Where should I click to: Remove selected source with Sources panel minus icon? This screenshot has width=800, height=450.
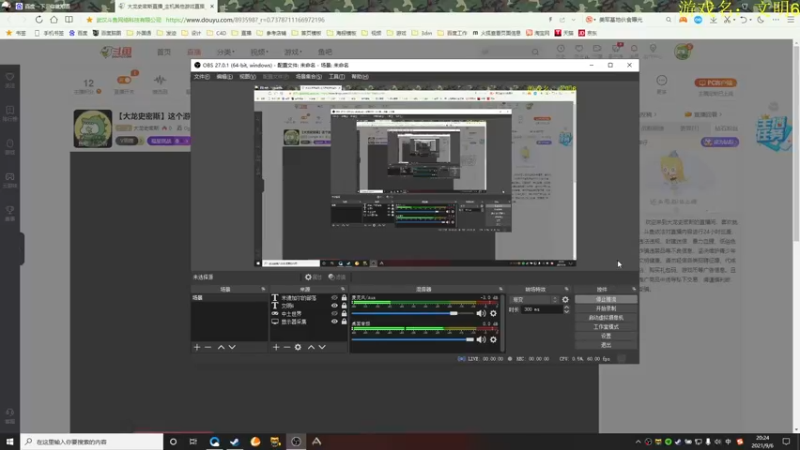point(287,347)
